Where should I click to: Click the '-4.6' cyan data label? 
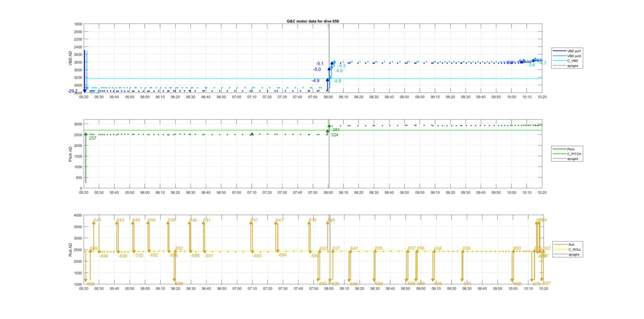(x=339, y=71)
